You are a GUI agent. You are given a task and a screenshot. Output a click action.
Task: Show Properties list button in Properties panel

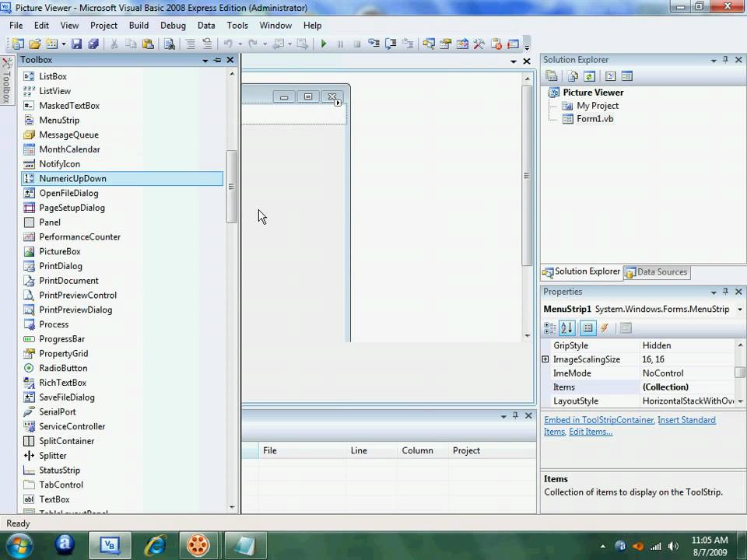click(x=588, y=328)
